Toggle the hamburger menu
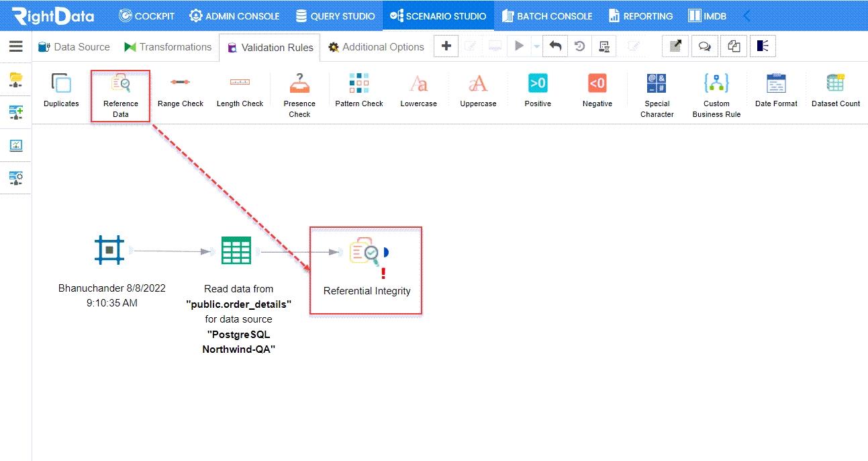868x461 pixels. [16, 46]
